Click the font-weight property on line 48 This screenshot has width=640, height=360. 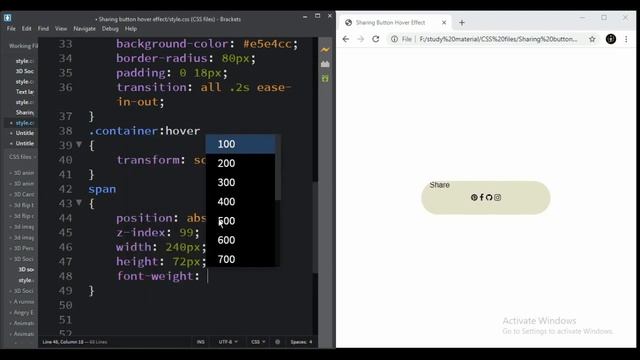pyautogui.click(x=155, y=276)
